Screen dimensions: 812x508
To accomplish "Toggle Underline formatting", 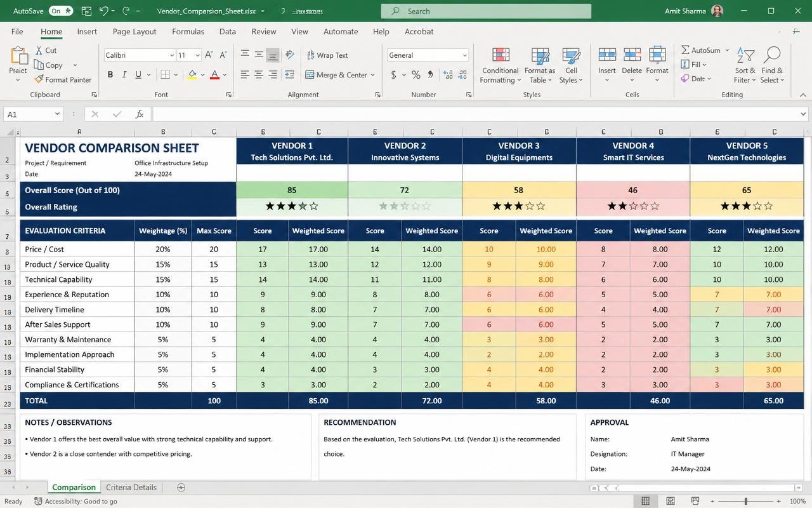I will pyautogui.click(x=138, y=75).
